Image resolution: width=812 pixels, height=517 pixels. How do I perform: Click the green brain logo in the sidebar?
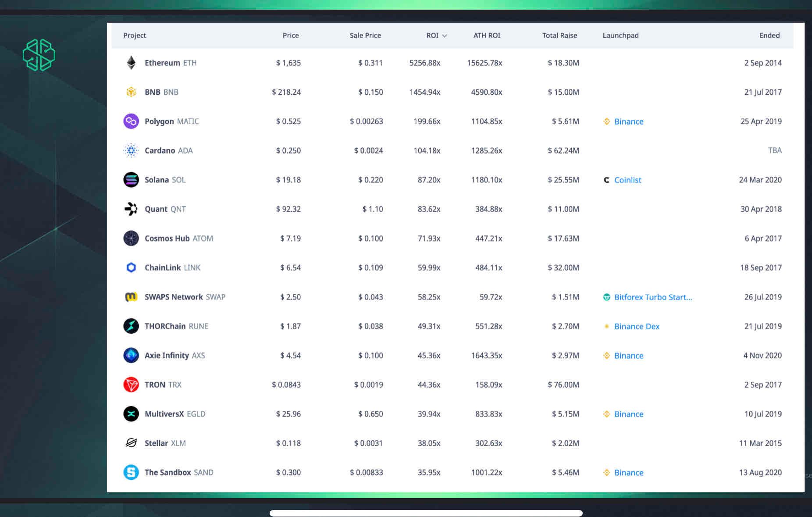[39, 55]
